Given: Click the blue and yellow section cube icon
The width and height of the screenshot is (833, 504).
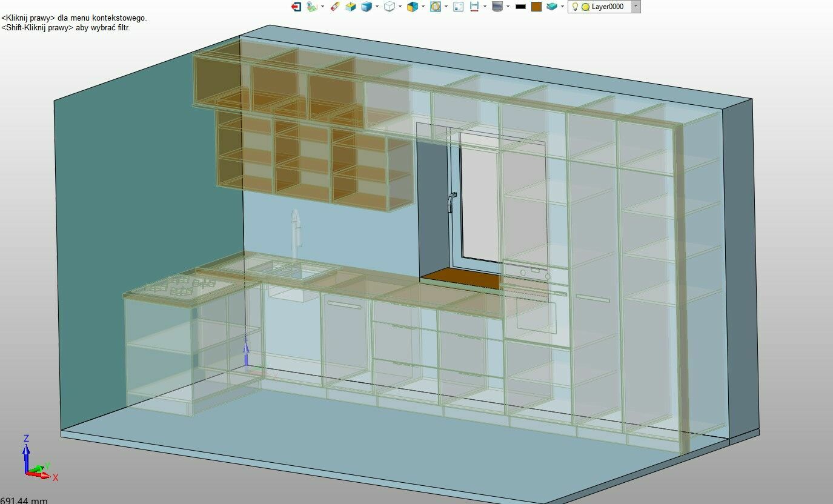Looking at the screenshot, I should pyautogui.click(x=413, y=7).
